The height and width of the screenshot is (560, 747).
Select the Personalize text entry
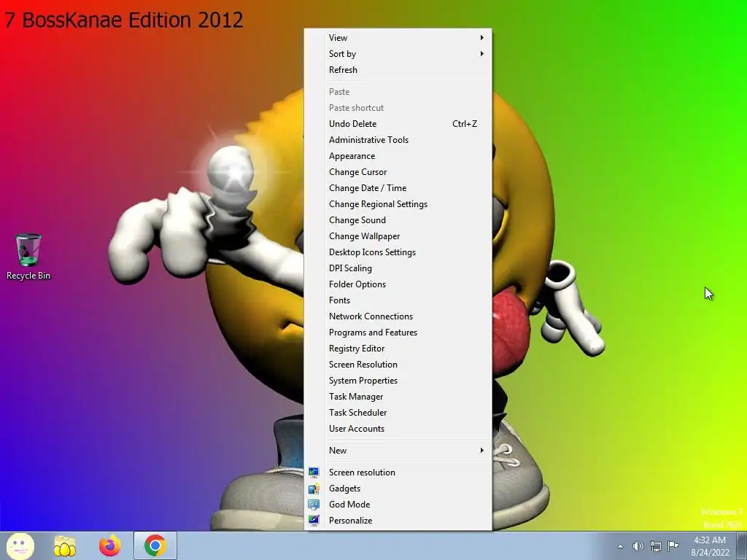pos(351,521)
